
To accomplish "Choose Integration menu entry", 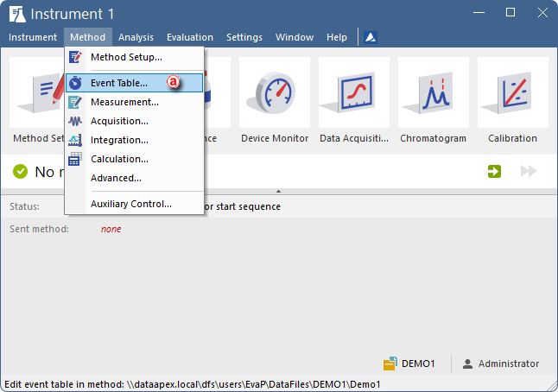I will coord(119,140).
